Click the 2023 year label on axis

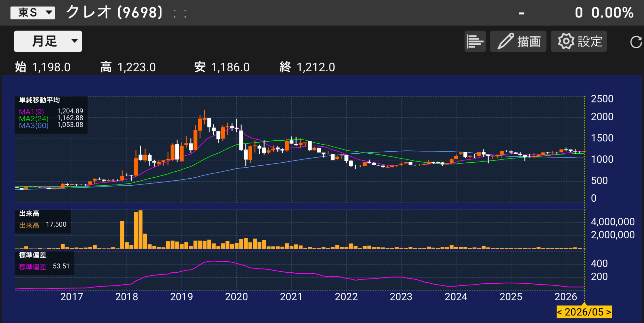[401, 297]
